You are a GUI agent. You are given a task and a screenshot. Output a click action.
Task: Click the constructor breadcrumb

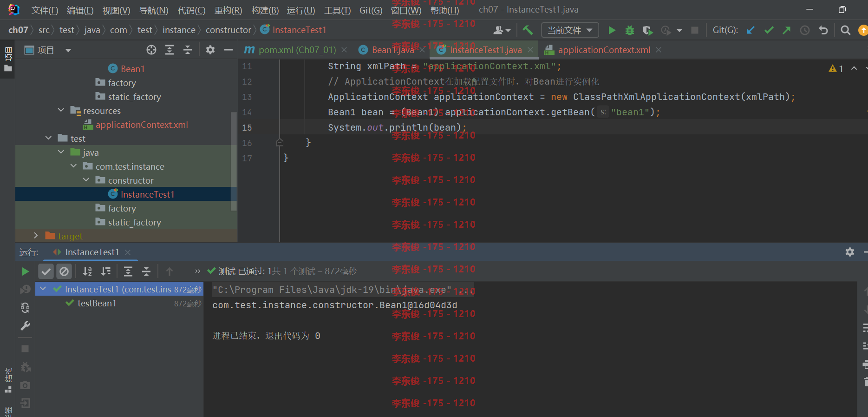pyautogui.click(x=228, y=30)
